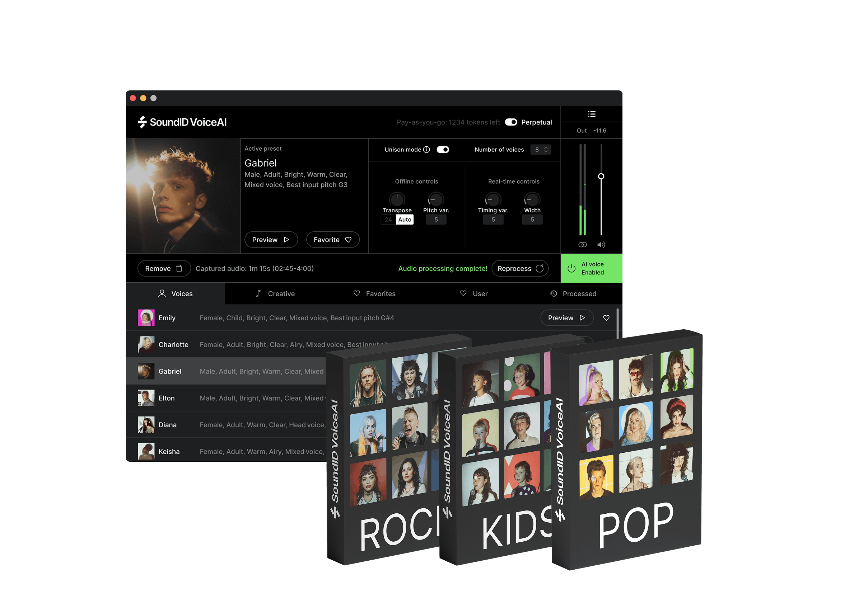Click the Remove trash icon for captured audio
The width and height of the screenshot is (868, 603).
point(179,268)
